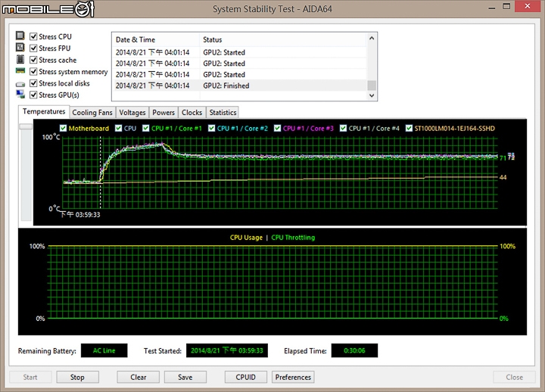Select the GPU2: Finished log row
Image resolution: width=545 pixels, height=392 pixels.
[240, 86]
